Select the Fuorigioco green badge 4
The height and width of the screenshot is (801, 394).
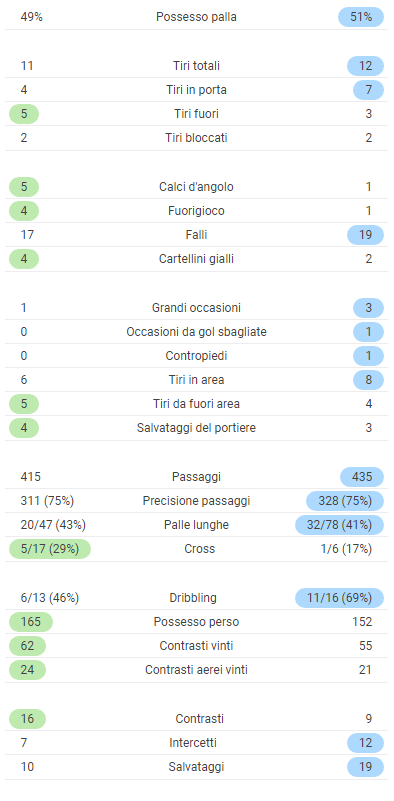click(24, 211)
